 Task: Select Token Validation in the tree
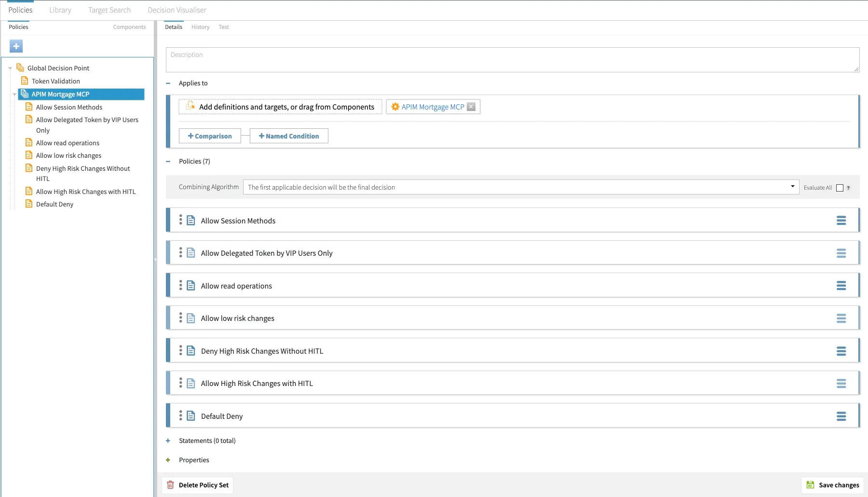pyautogui.click(x=56, y=81)
